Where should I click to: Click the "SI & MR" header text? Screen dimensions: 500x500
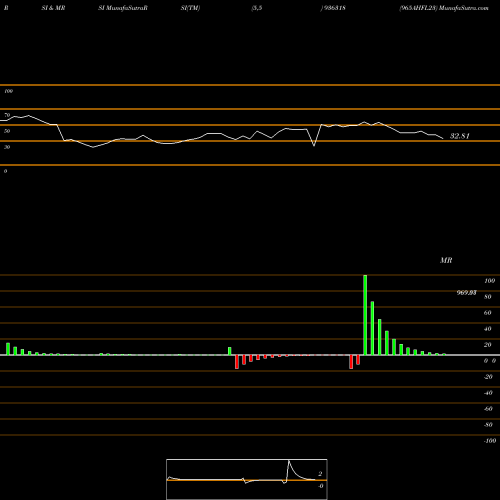(x=53, y=8)
